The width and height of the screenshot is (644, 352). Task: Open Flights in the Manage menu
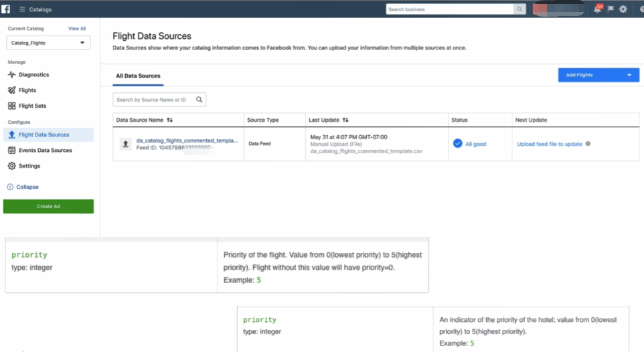click(27, 90)
